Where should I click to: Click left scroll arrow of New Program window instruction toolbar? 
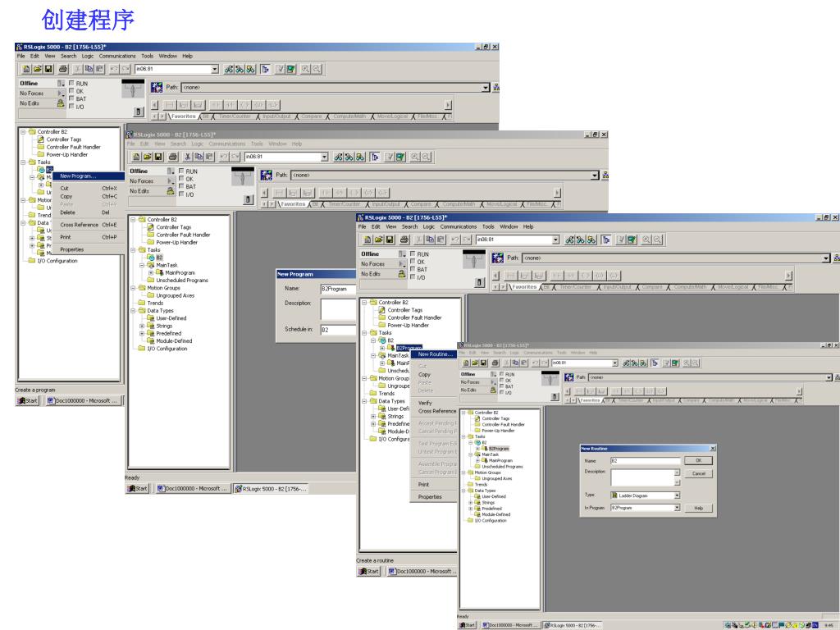pos(265,193)
